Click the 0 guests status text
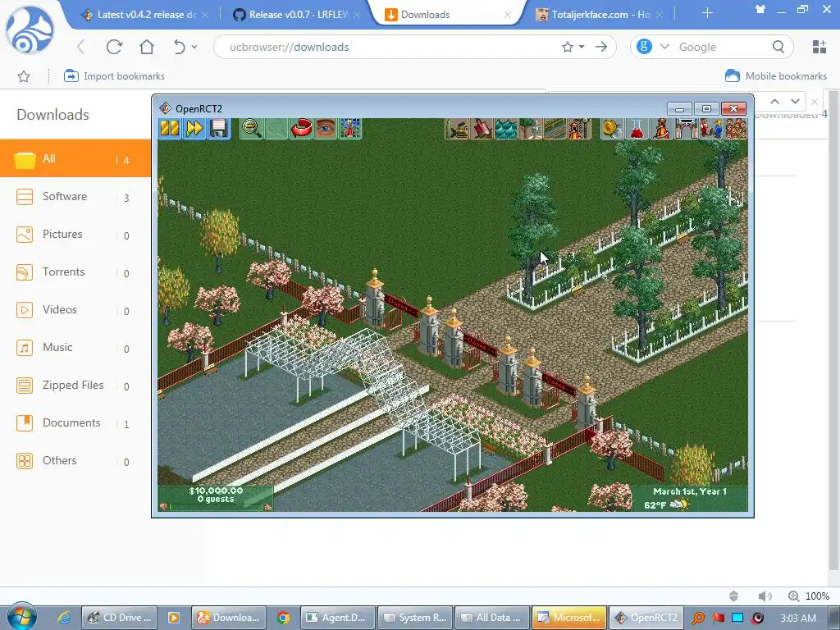The height and width of the screenshot is (630, 840). (216, 500)
